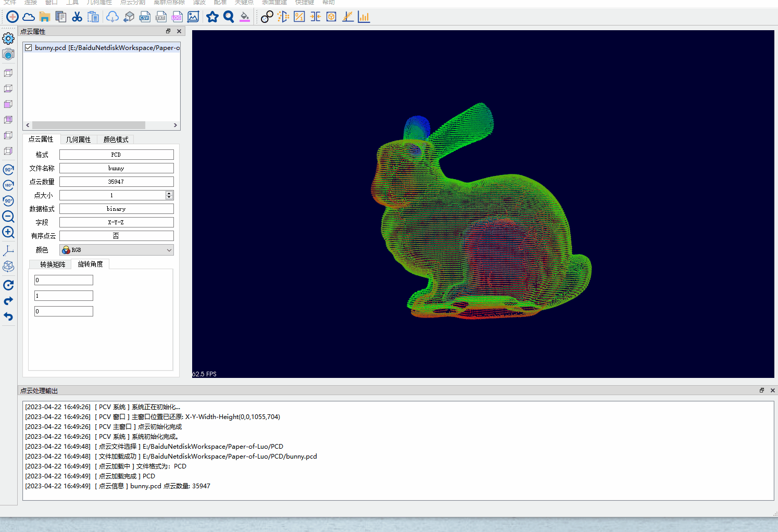Click the log line ending with bunny.pcd path
Screen dimensions: 778x532
click(x=171, y=457)
